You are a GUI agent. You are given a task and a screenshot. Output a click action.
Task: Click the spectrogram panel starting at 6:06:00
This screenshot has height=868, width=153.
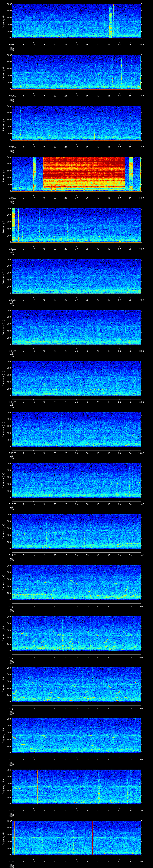click(x=77, y=276)
